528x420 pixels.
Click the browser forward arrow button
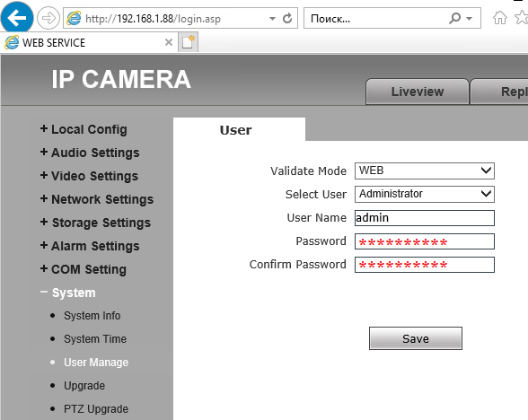coord(48,18)
